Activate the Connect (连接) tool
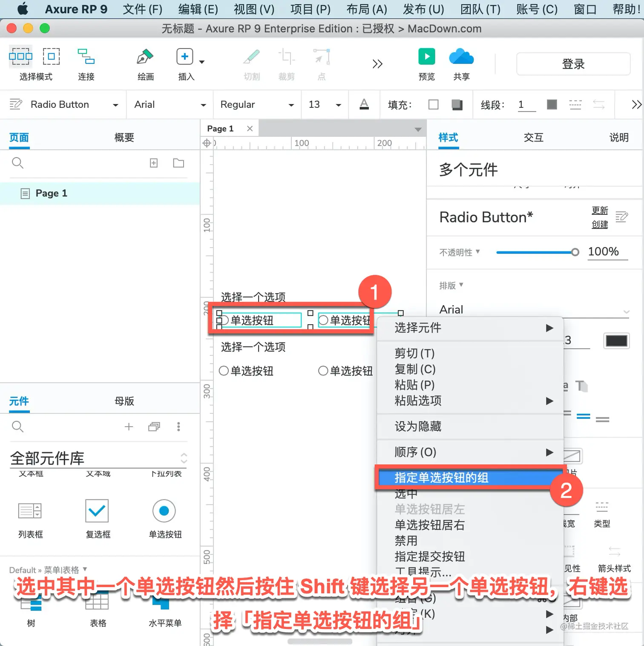The width and height of the screenshot is (644, 646). [86, 56]
